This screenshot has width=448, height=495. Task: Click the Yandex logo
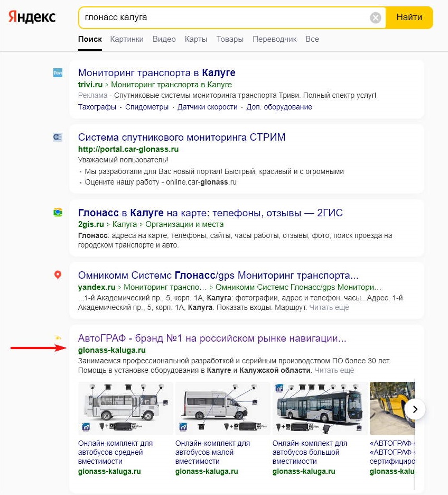coord(32,17)
